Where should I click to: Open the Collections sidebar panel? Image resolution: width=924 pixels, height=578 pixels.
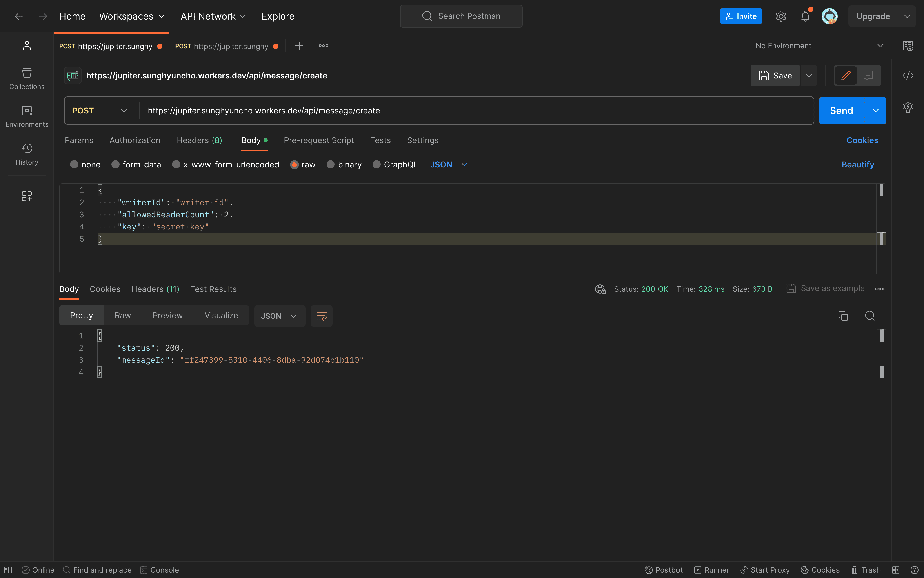[x=27, y=78]
